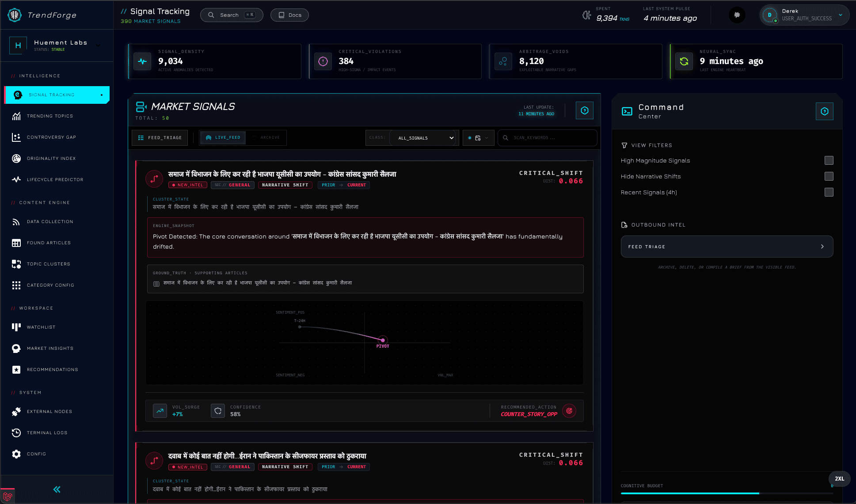The width and height of the screenshot is (856, 504).
Task: Switch to the ARCHIVE tab
Action: click(266, 137)
